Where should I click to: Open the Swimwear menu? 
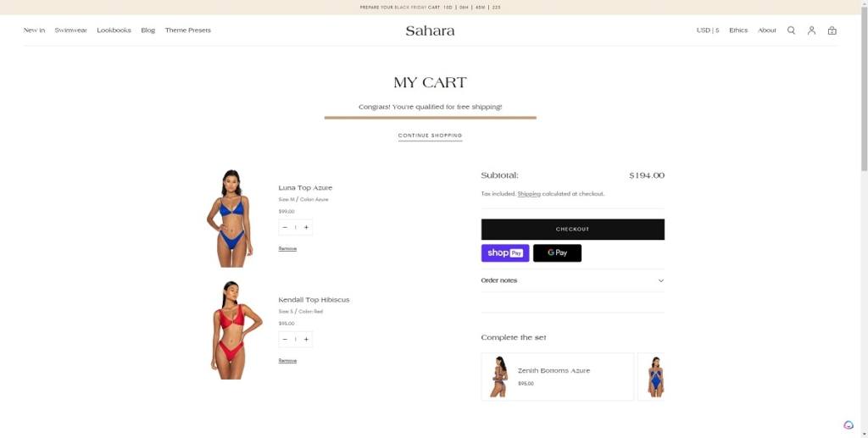click(71, 30)
